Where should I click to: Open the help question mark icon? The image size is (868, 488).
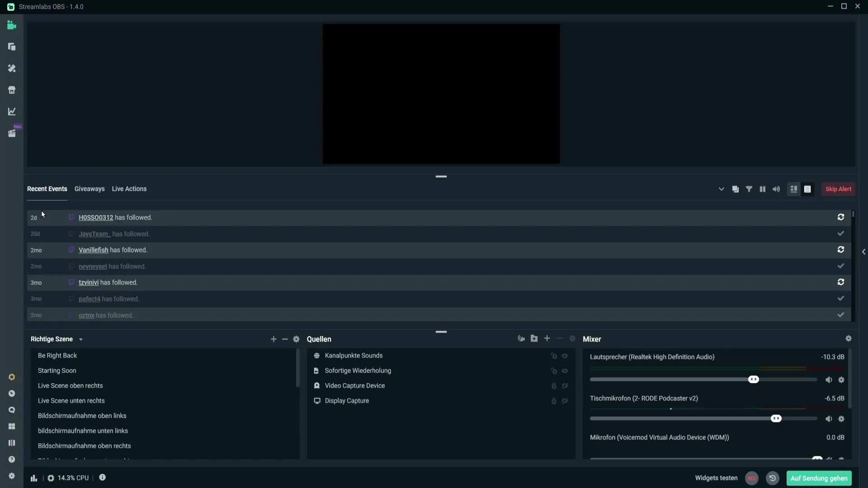tap(12, 460)
